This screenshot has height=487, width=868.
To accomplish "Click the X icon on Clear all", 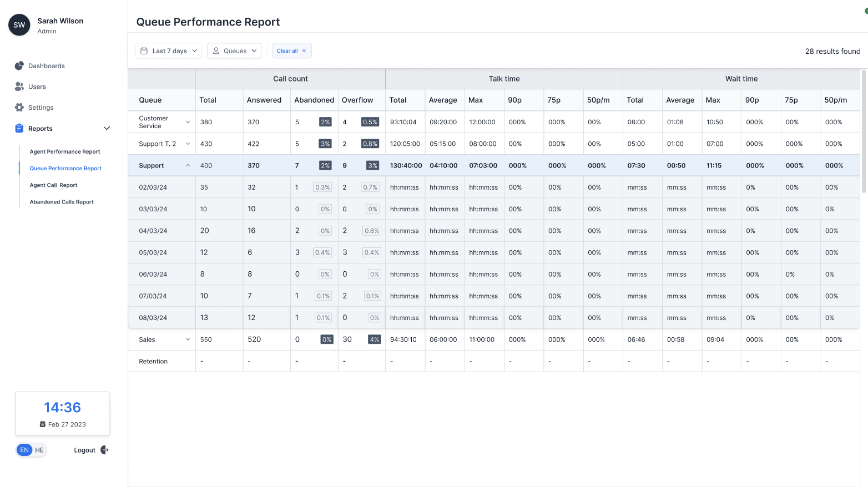I will (x=304, y=51).
